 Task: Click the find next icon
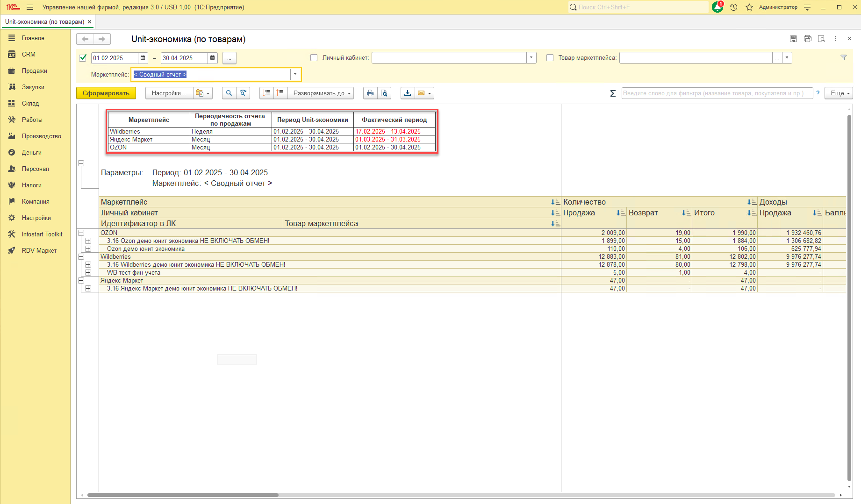[x=243, y=93]
